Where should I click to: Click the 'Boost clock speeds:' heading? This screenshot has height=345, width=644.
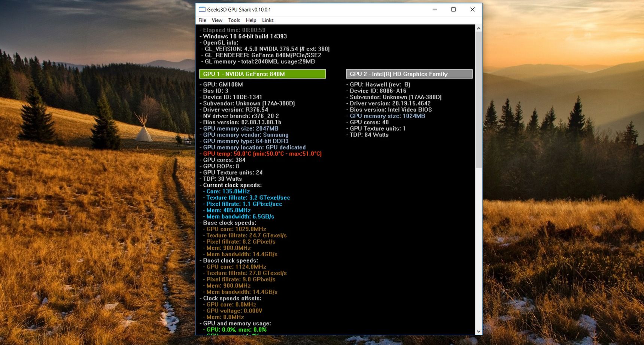[229, 260]
